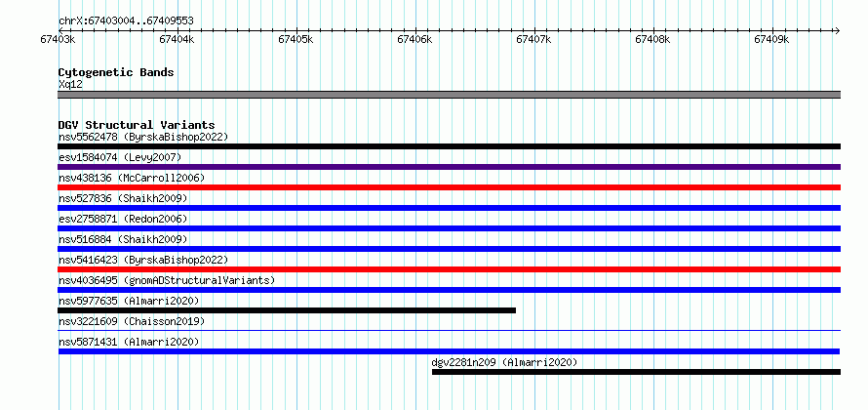Click the Xq12 band label

[70, 85]
